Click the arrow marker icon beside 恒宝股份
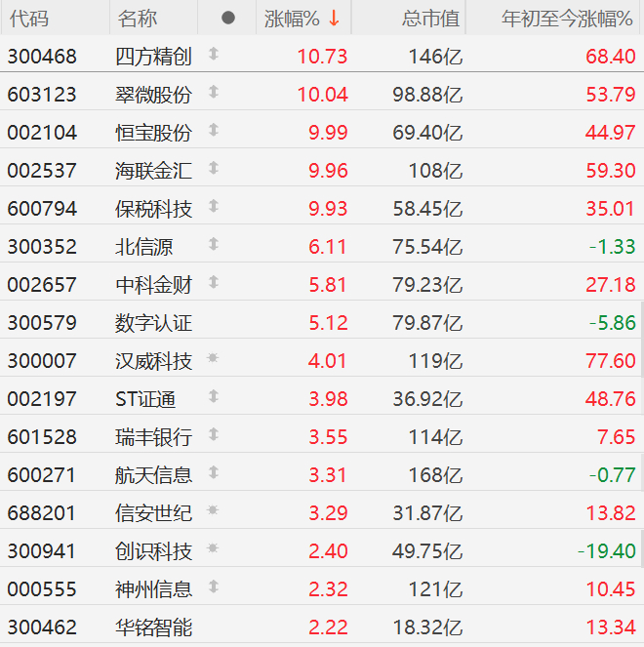 [214, 130]
